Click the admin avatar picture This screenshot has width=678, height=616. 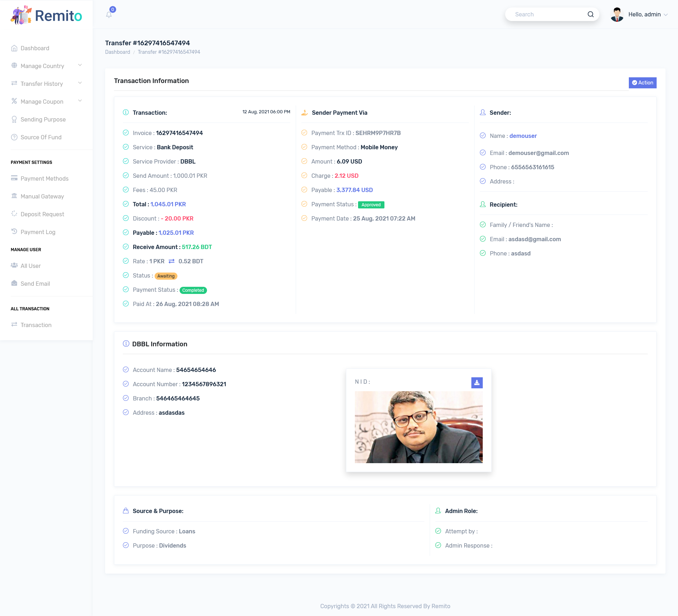617,14
